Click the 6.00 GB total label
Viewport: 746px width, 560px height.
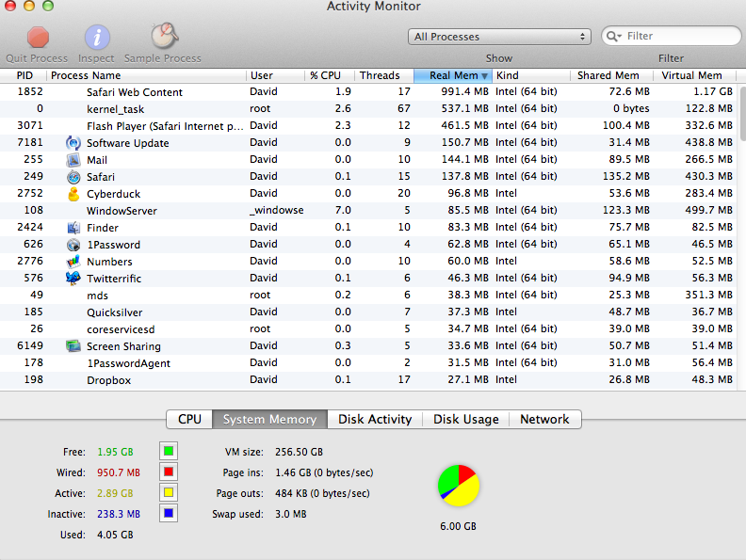point(458,526)
